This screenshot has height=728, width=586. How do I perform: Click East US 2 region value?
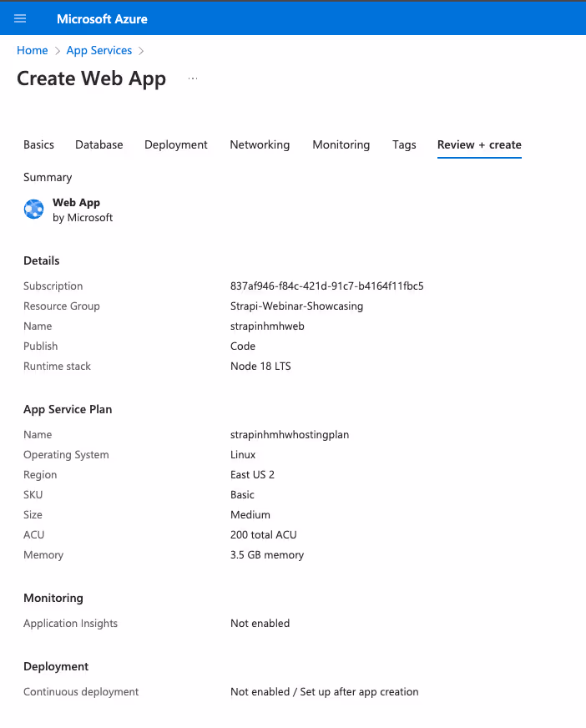[x=253, y=474]
